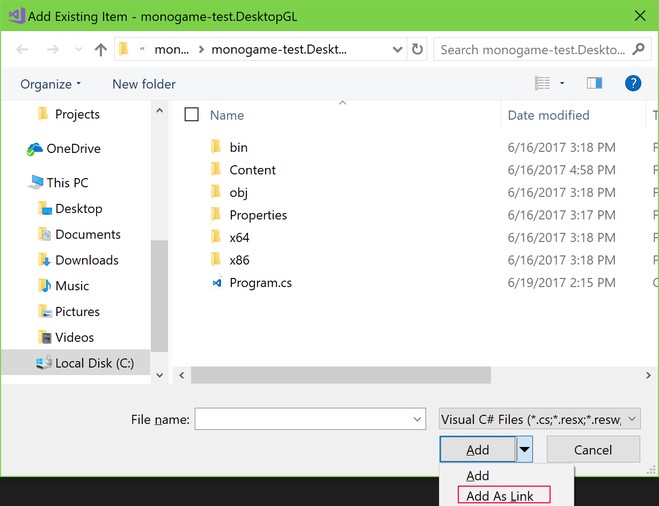Open Help with the question mark icon

pos(633,83)
